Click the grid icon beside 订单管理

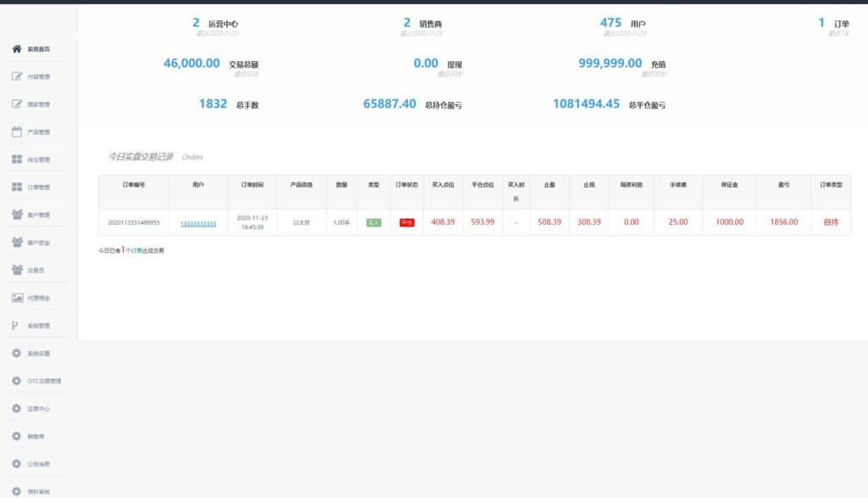[17, 187]
